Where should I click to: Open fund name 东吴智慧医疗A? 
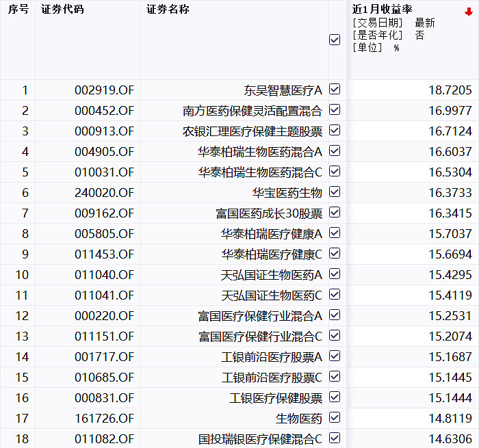coord(283,90)
